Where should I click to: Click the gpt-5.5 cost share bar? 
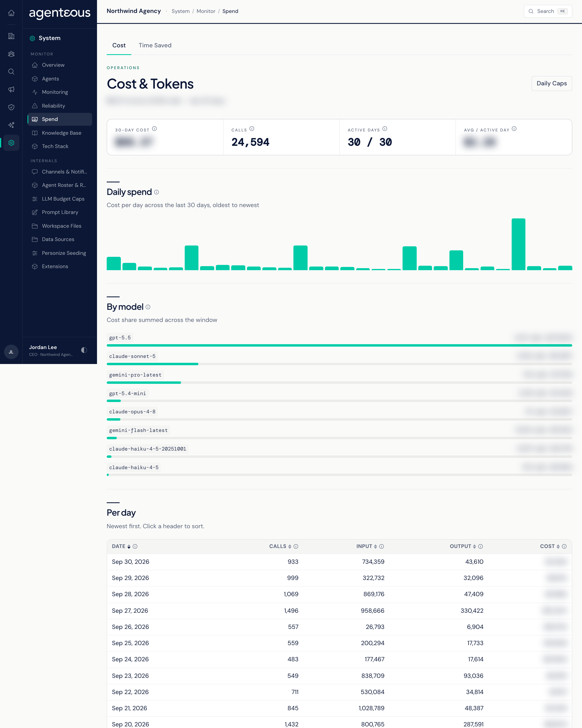(339, 345)
